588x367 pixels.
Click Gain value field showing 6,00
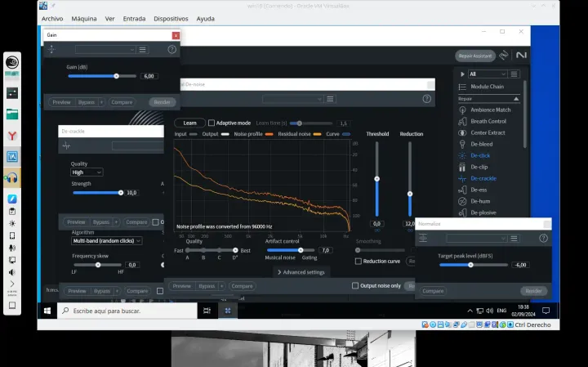click(149, 76)
